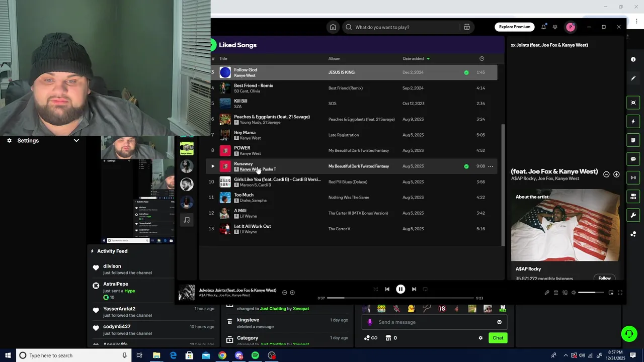644x362 pixels.
Task: Follow A$AP Rocky button
Action: point(604,278)
